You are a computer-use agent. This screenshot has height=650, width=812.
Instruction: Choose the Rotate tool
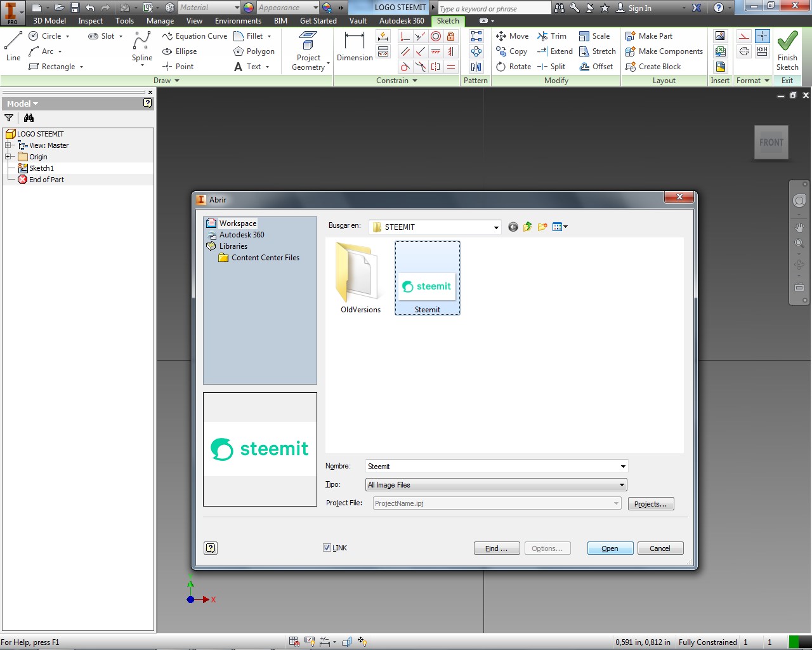(513, 67)
